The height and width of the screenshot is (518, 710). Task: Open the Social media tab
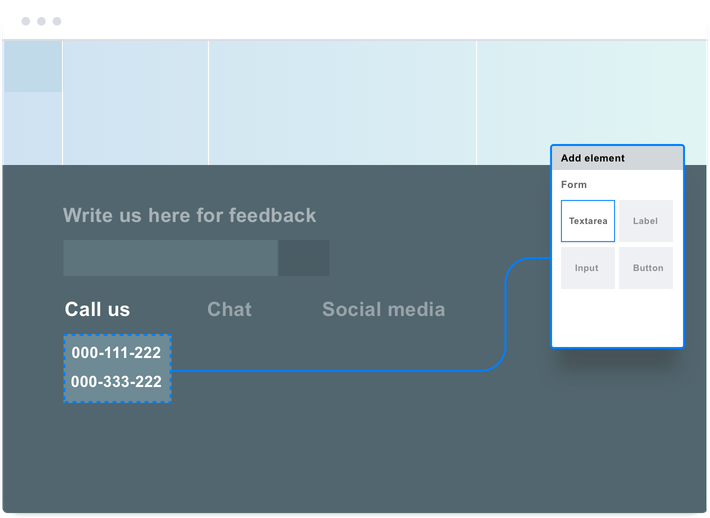point(384,309)
